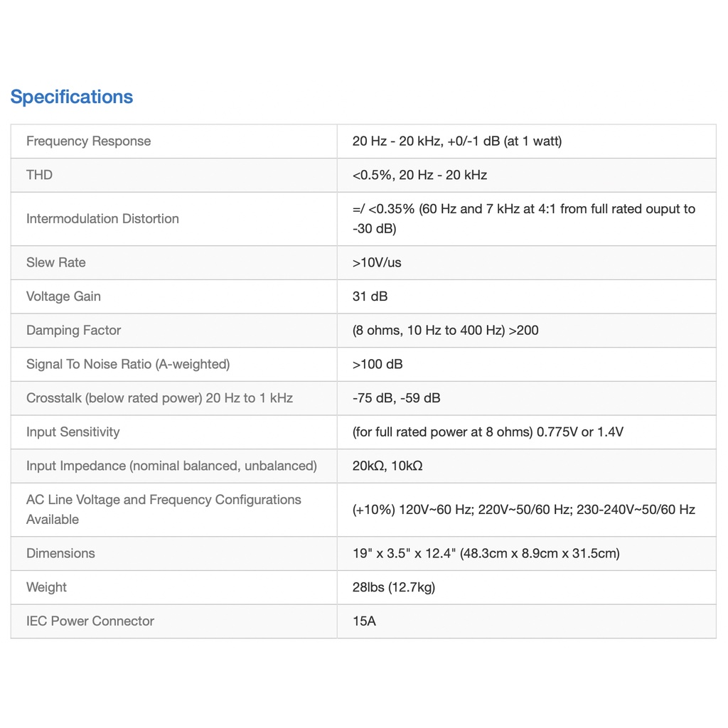Click the Crosstalk row label
This screenshot has height=728, width=728.
coord(159,398)
